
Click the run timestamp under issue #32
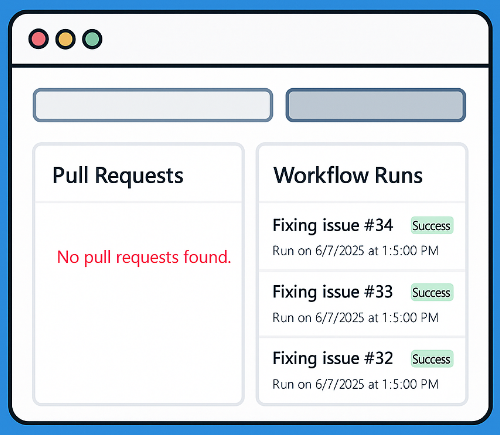(x=355, y=384)
